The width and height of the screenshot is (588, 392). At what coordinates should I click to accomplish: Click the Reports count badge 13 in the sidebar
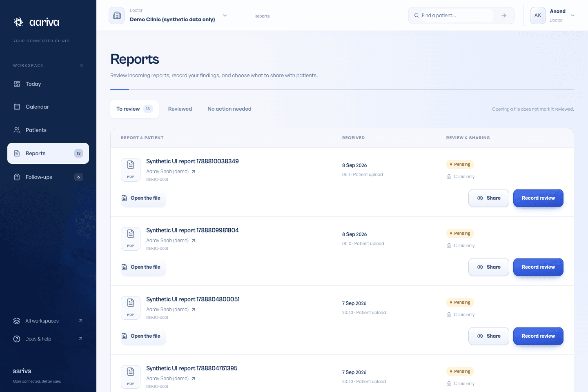pyautogui.click(x=78, y=153)
